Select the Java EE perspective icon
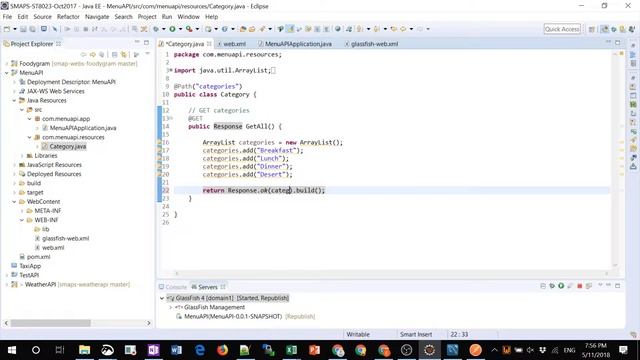This screenshot has height=360, width=640. pos(604,29)
